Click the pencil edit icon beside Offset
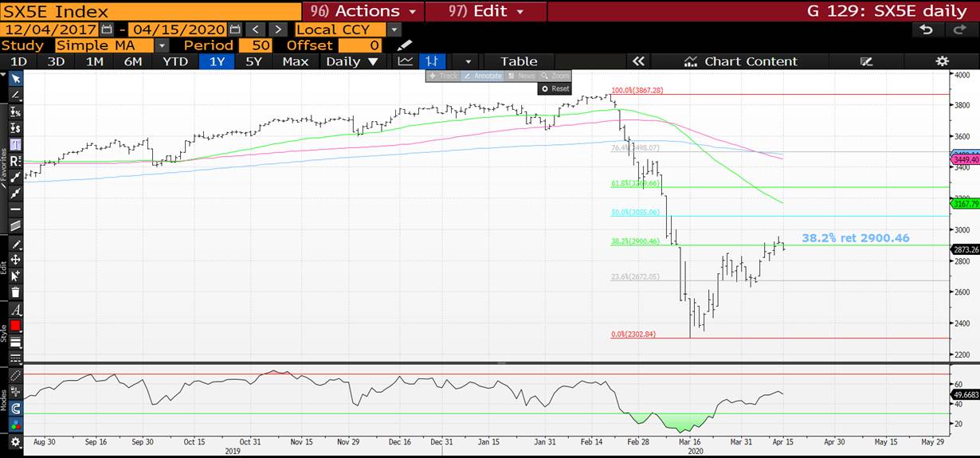This screenshot has height=458, width=980. tap(405, 45)
